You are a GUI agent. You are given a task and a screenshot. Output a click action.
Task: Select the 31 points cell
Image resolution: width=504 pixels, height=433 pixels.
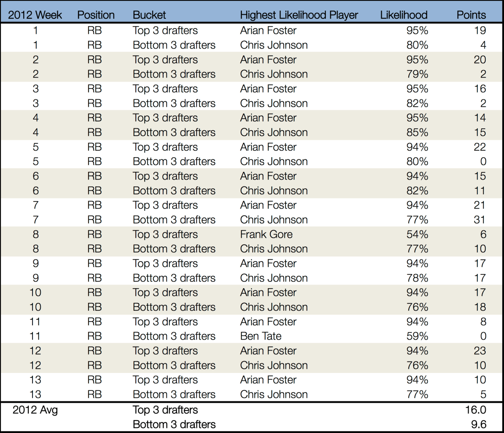click(x=480, y=219)
